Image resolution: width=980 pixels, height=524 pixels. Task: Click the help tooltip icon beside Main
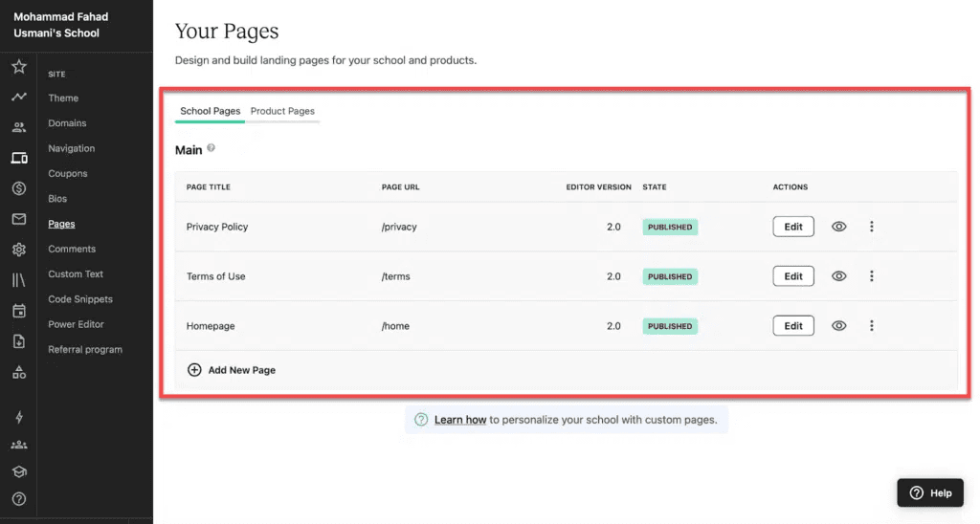click(x=212, y=148)
